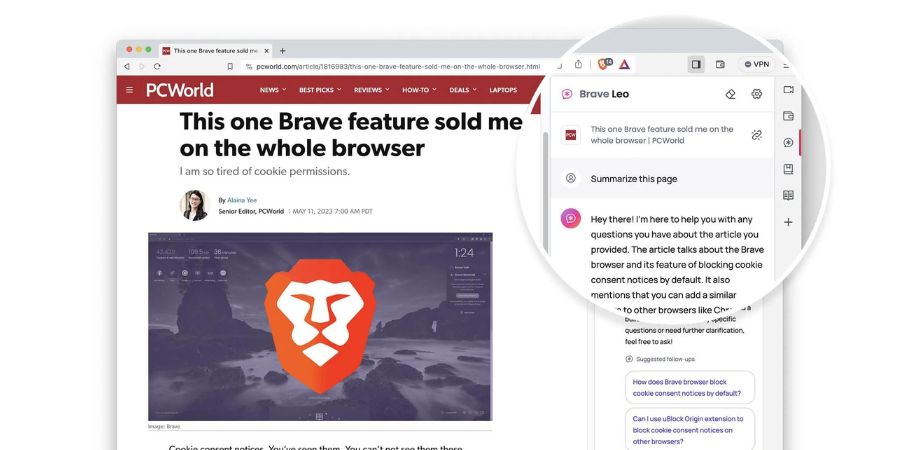Open the Brave Wallet toolbar icon

[x=720, y=64]
